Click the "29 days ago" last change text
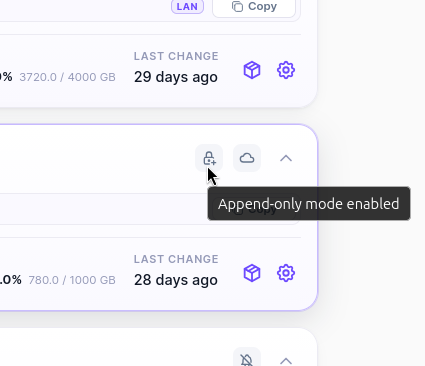The width and height of the screenshot is (425, 366). click(176, 77)
